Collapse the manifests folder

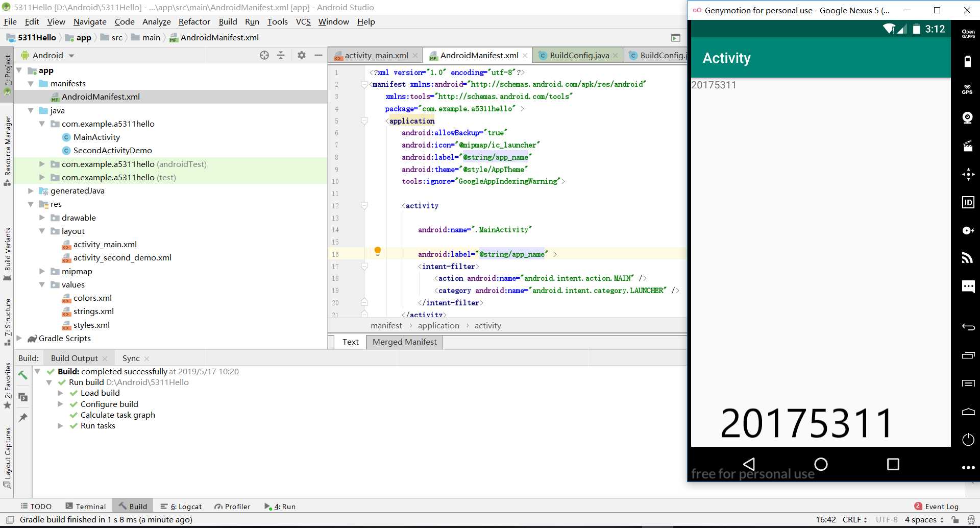pos(31,84)
